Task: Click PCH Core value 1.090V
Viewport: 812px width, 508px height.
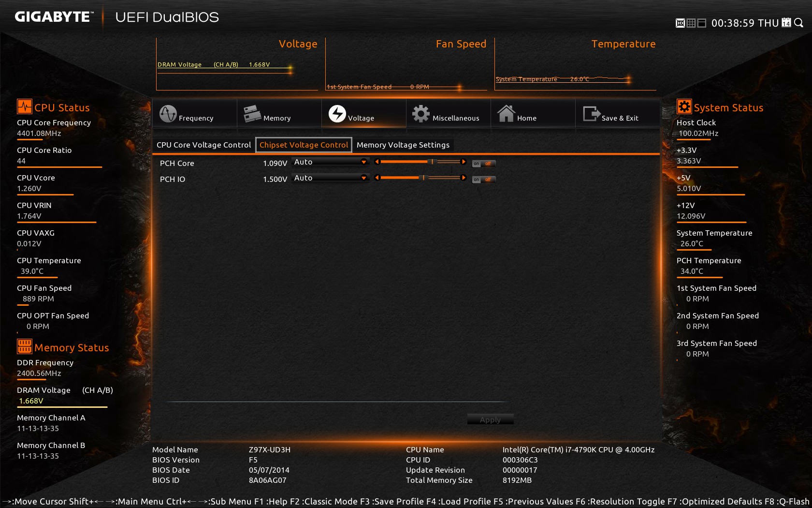Action: tap(275, 164)
